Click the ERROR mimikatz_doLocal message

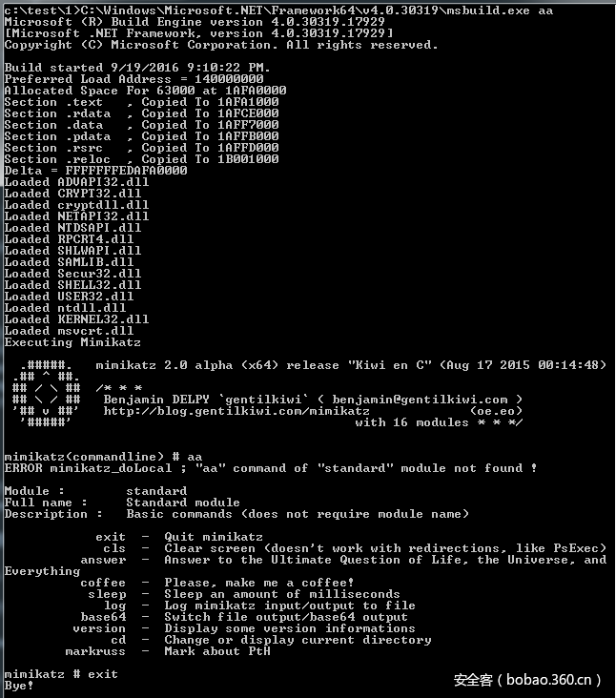tap(271, 468)
